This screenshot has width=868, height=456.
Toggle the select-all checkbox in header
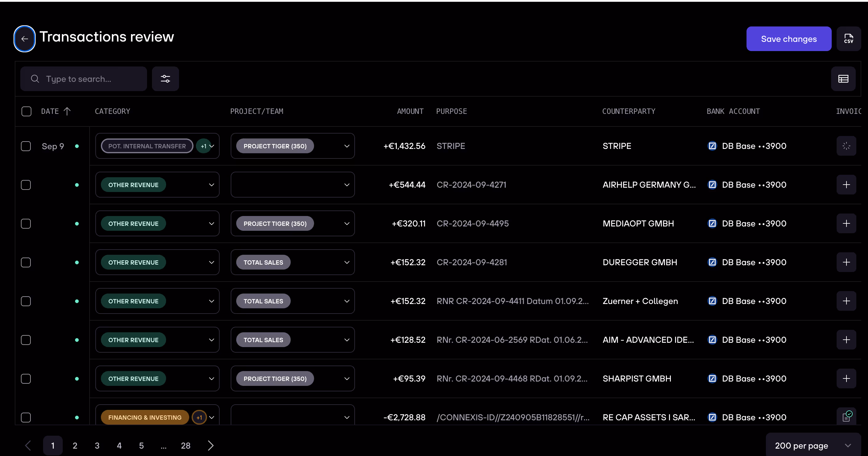[x=26, y=111]
